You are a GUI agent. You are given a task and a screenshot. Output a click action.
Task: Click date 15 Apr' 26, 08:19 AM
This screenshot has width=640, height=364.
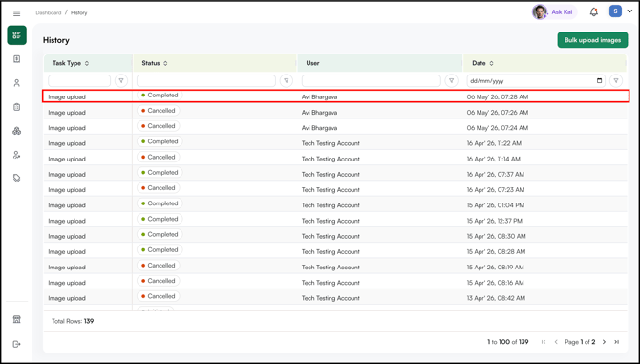pyautogui.click(x=495, y=268)
